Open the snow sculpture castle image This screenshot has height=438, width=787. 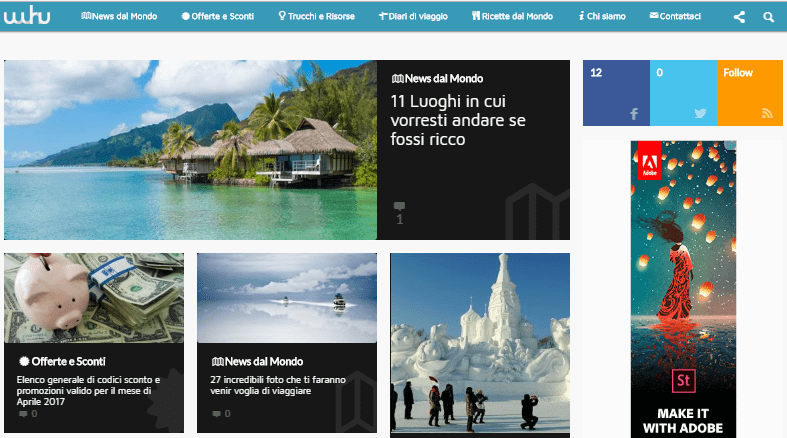click(x=480, y=343)
